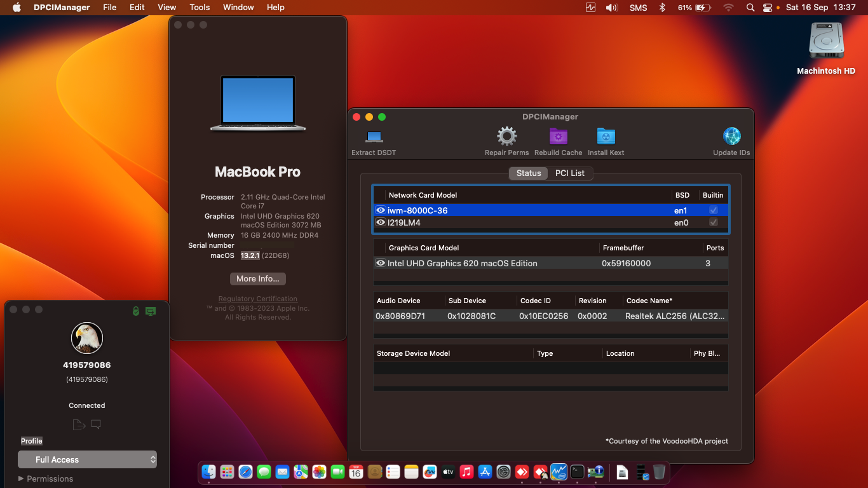Toggle eye icon for iwm-8000C-36 network card
This screenshot has width=868, height=488.
[381, 210]
